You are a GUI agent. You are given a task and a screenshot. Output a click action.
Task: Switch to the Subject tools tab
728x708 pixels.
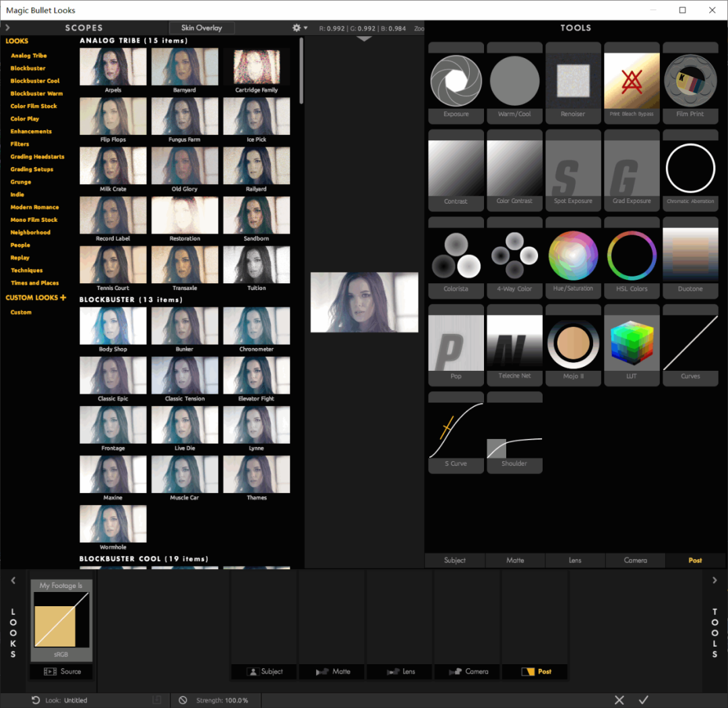coord(454,560)
